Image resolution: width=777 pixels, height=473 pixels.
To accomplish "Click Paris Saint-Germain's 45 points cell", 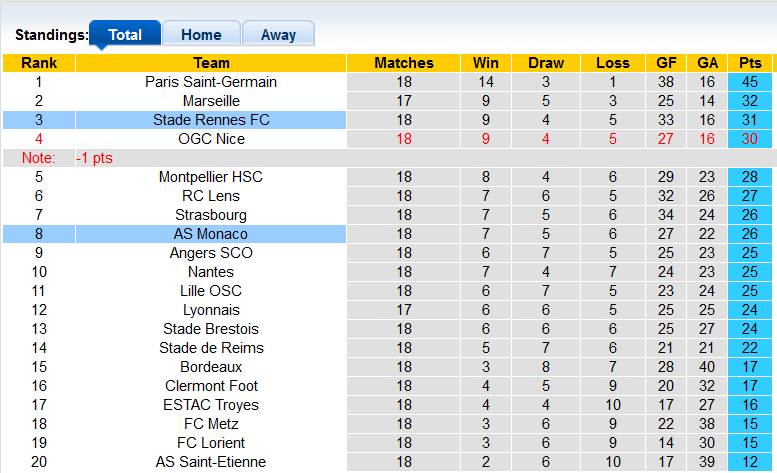I will click(x=750, y=82).
